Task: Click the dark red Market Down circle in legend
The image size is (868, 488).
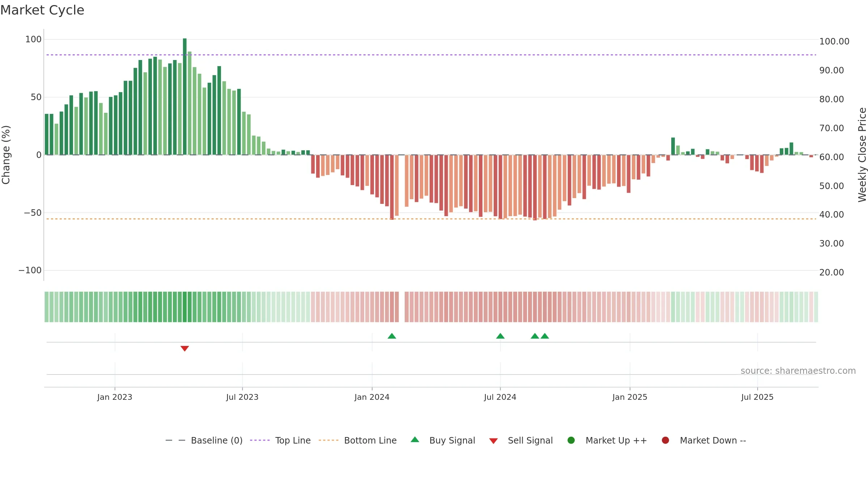Action: tap(665, 440)
